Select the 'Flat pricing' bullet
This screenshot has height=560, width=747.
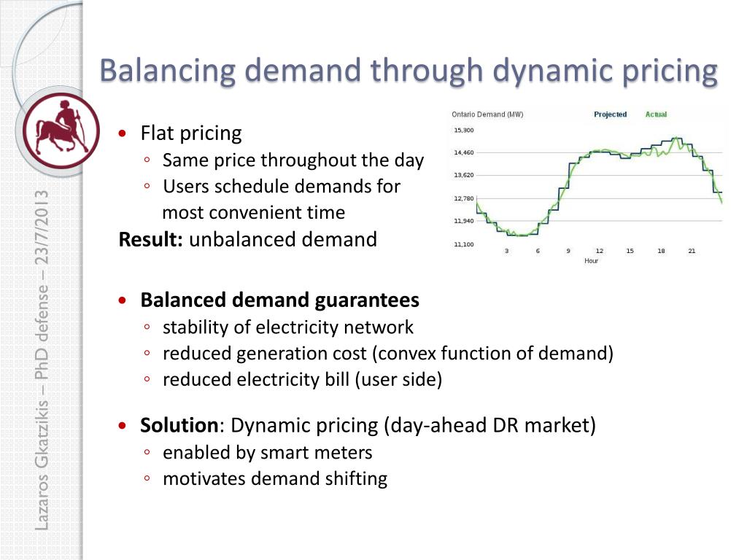coord(191,133)
